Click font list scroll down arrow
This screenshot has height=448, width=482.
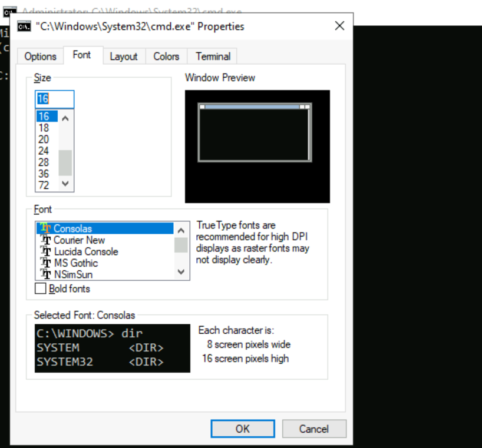181,272
